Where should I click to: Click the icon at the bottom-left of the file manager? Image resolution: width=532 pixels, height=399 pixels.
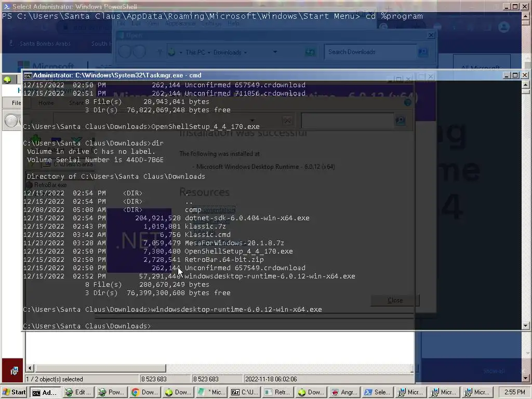tap(14, 371)
